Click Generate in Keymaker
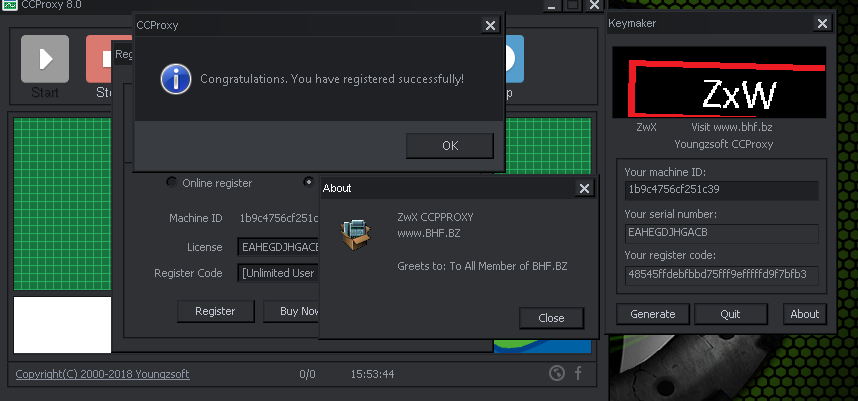858x401 pixels. tap(653, 314)
